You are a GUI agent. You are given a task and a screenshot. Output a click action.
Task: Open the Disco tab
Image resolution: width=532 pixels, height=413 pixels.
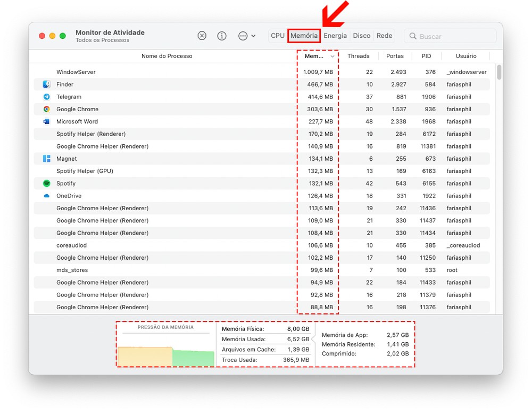[x=362, y=36]
